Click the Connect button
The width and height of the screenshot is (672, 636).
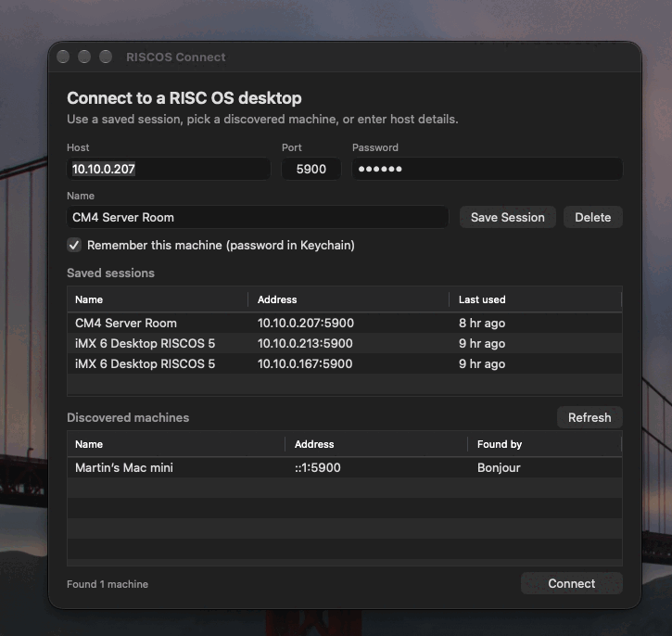(x=572, y=583)
